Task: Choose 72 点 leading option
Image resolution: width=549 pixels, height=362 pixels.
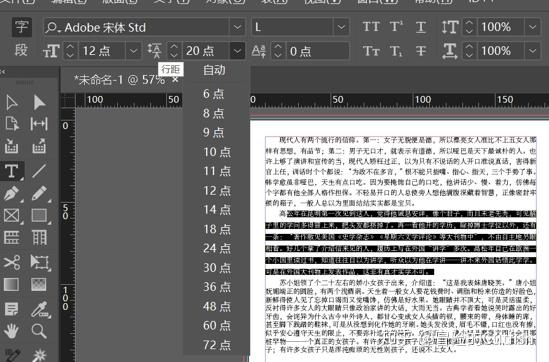Action: pyautogui.click(x=217, y=345)
